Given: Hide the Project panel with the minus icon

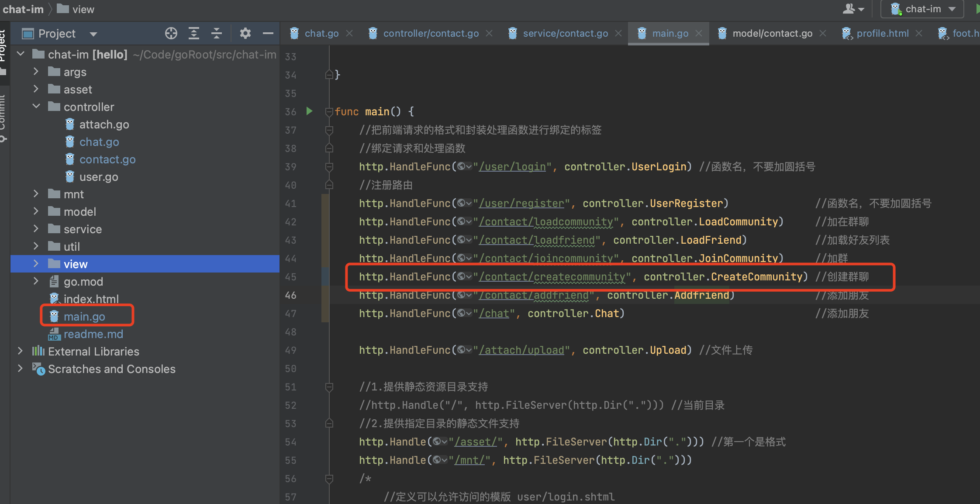Looking at the screenshot, I should pos(268,33).
